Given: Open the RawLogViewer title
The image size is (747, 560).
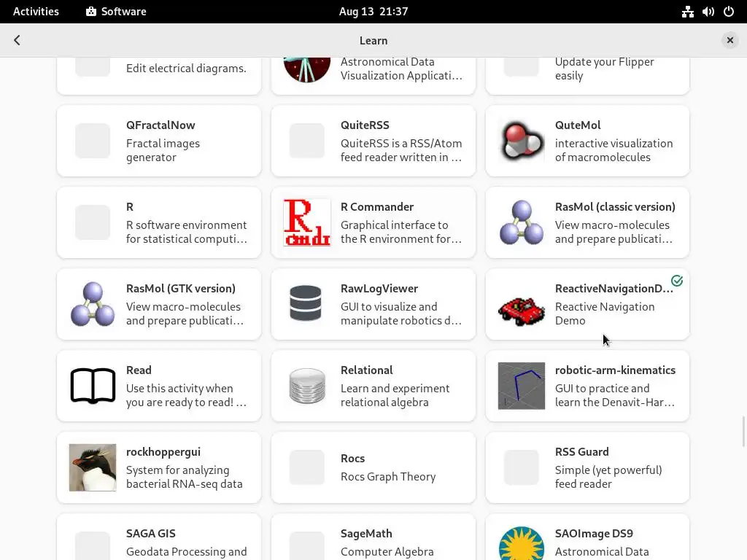Looking at the screenshot, I should 379,289.
